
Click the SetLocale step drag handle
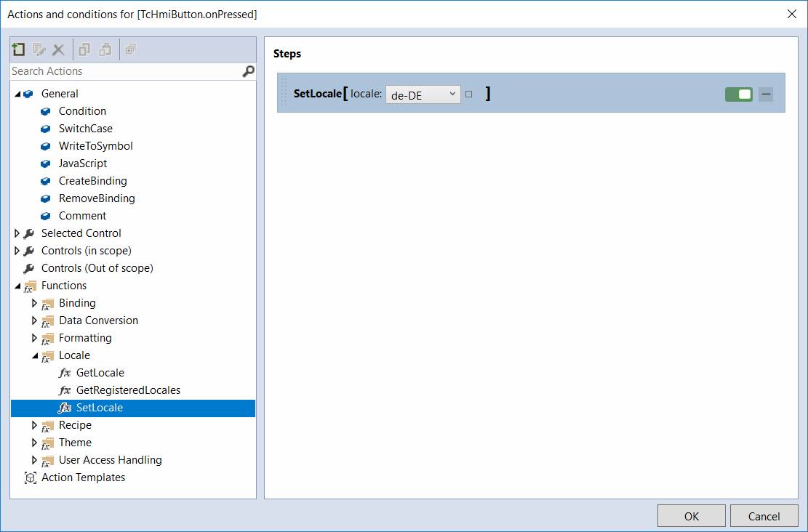point(284,93)
